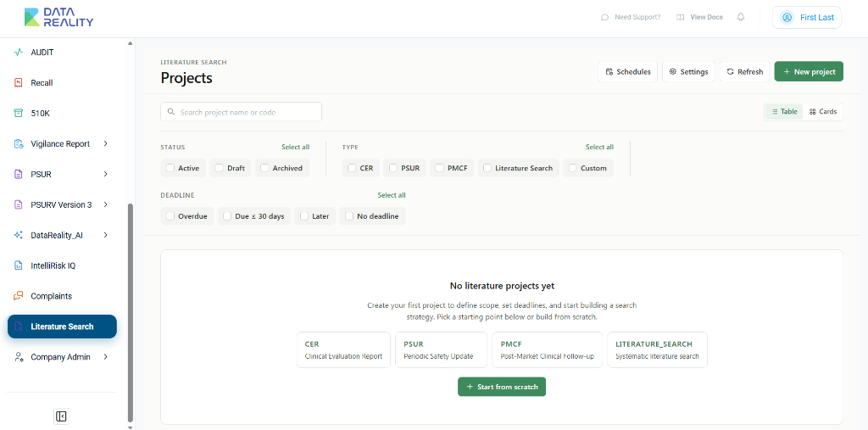Choose the LITERATURE_SEARCH systematic search template
This screenshot has height=430, width=868.
click(657, 349)
